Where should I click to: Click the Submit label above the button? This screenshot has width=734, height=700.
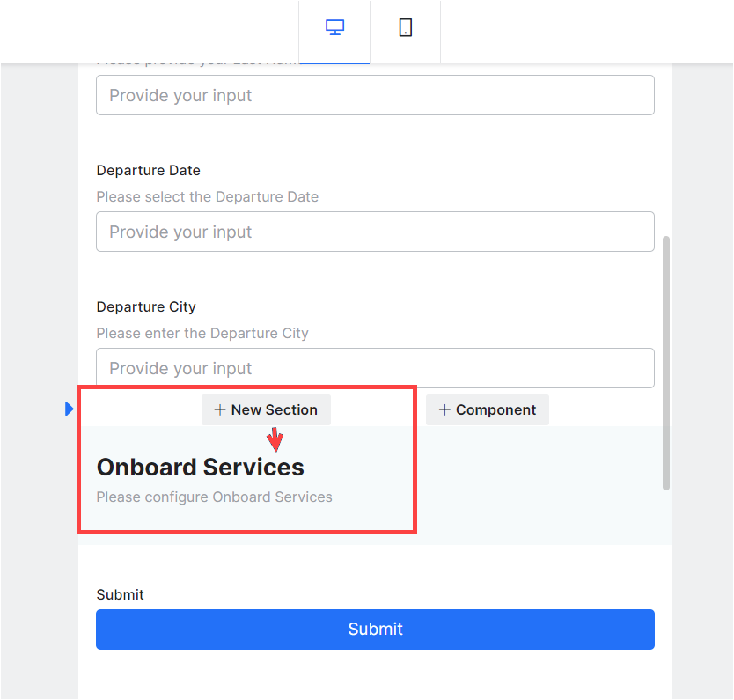(120, 595)
